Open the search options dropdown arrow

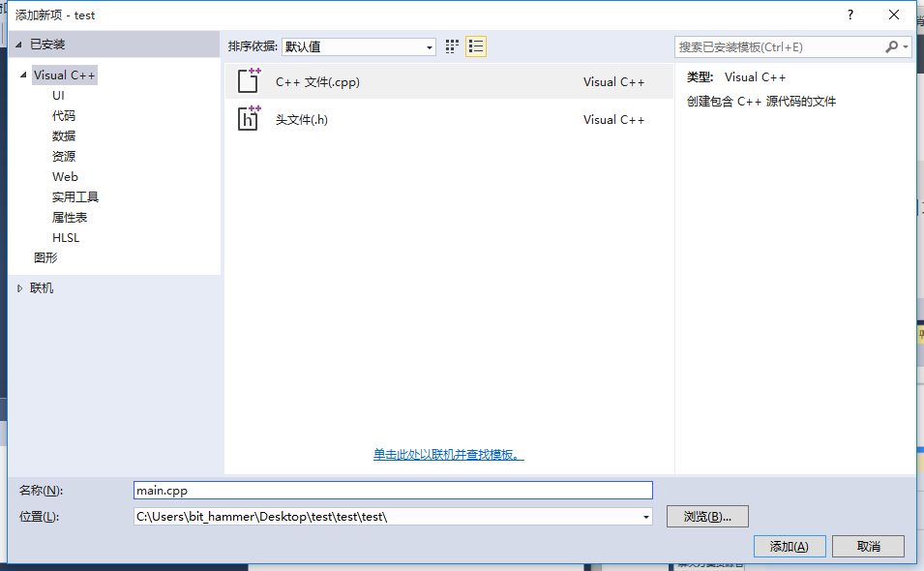click(x=906, y=46)
